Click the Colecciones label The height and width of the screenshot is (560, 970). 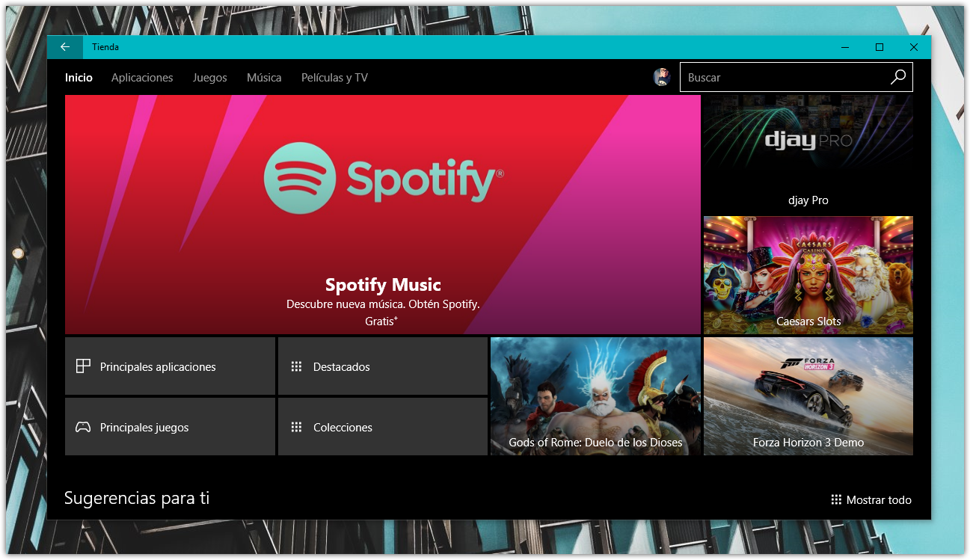[x=343, y=428]
